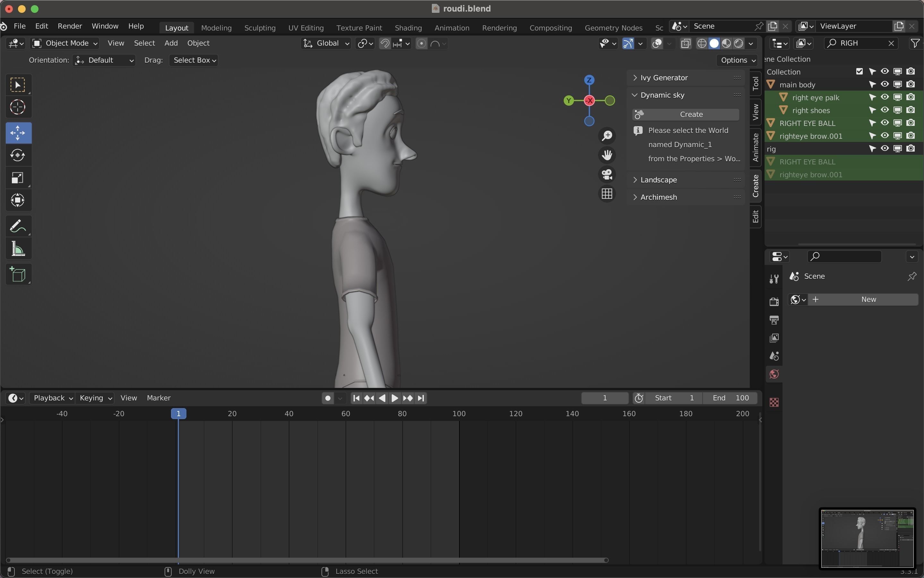Open the Tool properties tab icon

click(x=774, y=279)
